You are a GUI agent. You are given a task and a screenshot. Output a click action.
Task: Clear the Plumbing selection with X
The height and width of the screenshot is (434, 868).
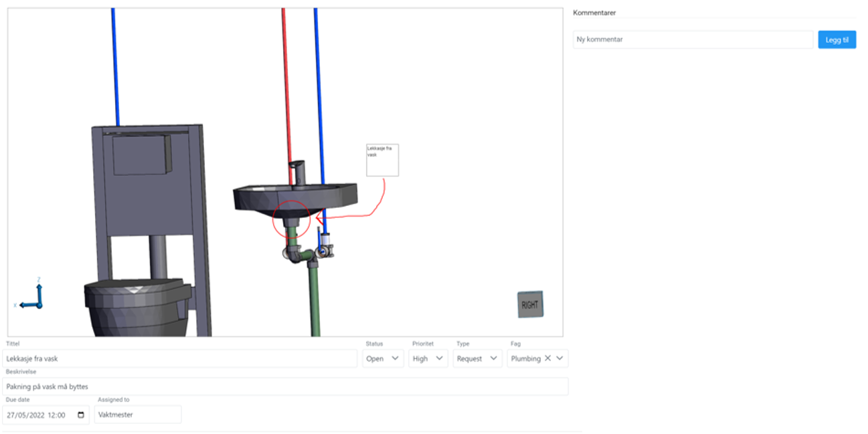[x=547, y=358]
